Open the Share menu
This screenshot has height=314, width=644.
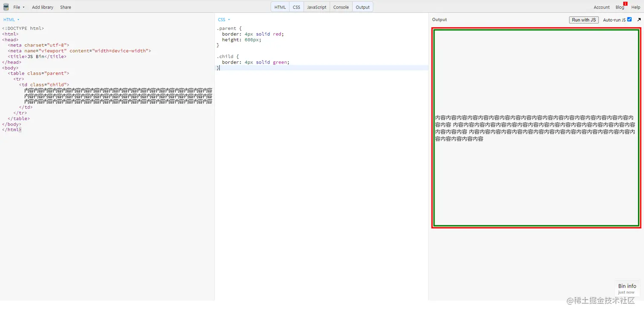(x=66, y=7)
